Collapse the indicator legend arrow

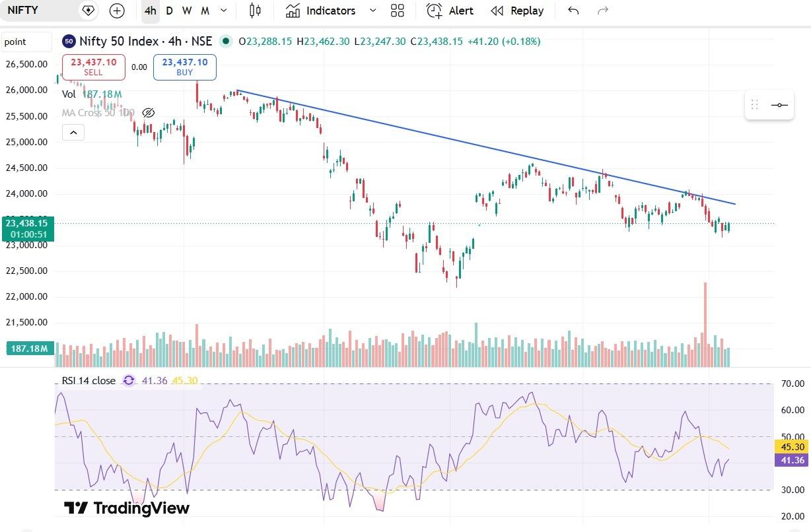pos(73,133)
